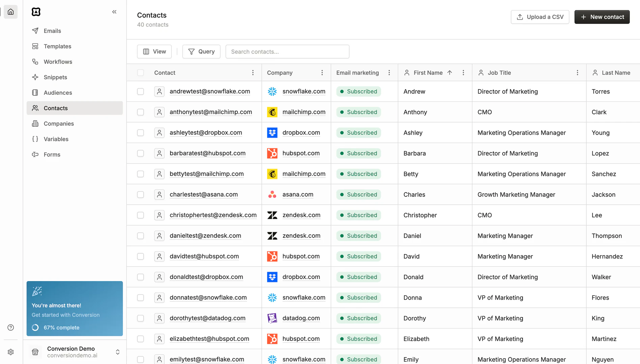Select the Templates icon in sidebar
Screen dimensions: 640x364
click(35, 46)
